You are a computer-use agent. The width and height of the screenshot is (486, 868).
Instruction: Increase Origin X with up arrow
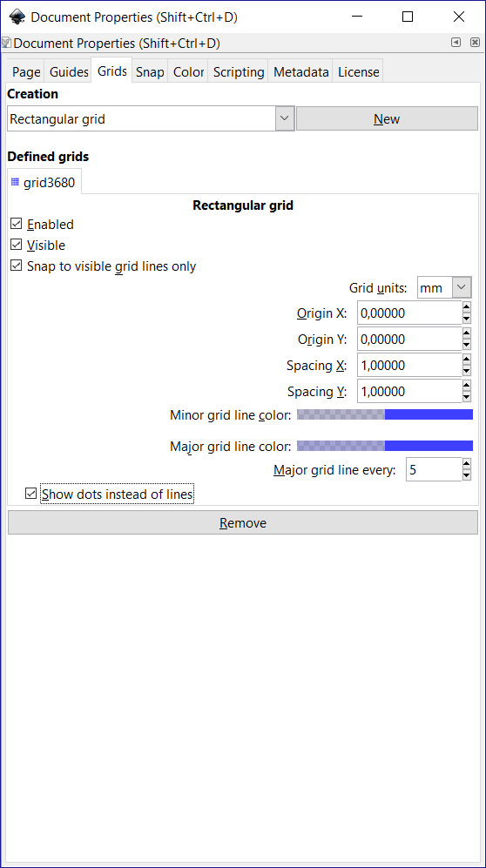[x=467, y=307]
